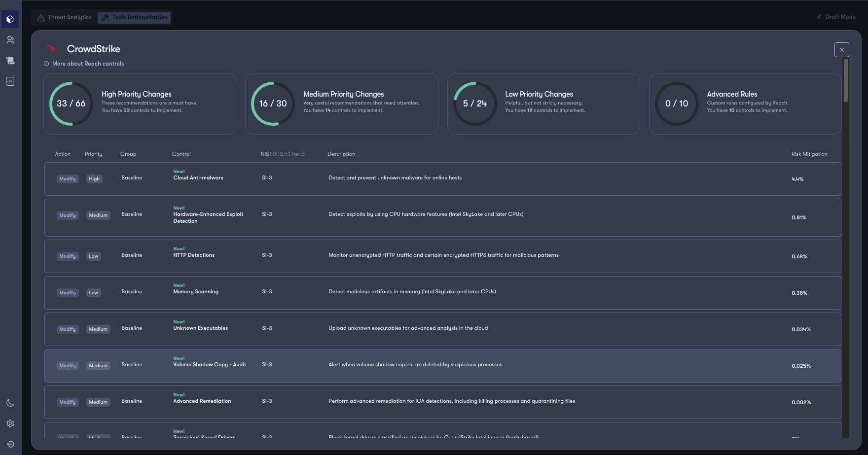Click Modify for HTTP Detections
Image resolution: width=868 pixels, height=455 pixels.
[x=68, y=256]
